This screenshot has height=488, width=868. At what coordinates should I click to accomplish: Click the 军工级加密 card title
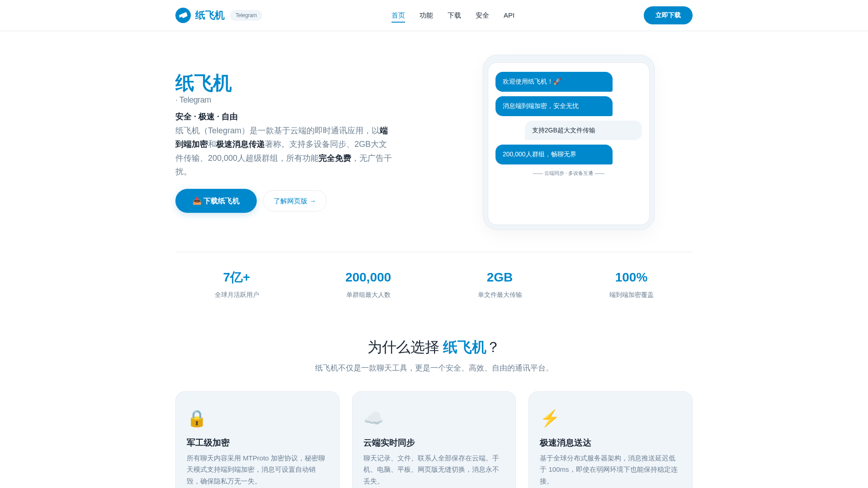[208, 443]
